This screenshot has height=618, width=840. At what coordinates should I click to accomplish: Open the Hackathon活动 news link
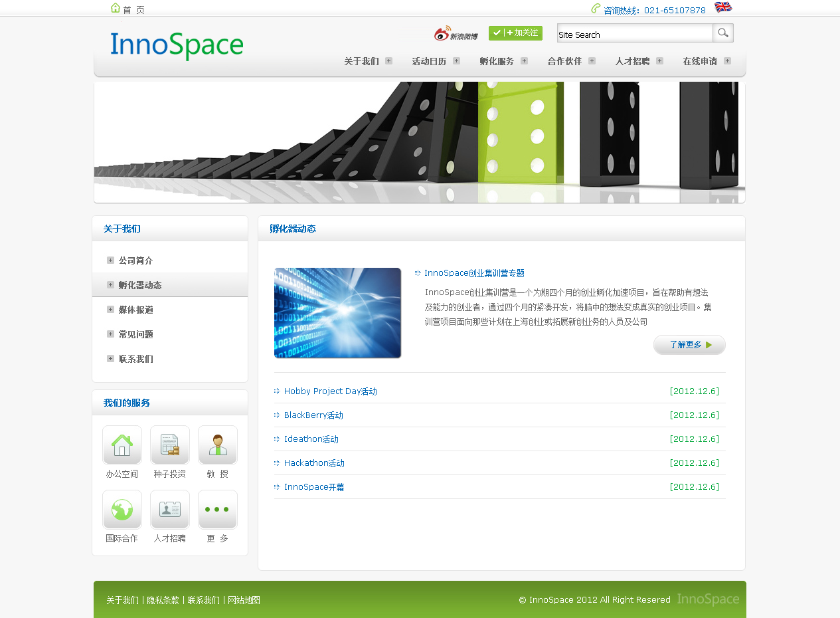(x=314, y=463)
